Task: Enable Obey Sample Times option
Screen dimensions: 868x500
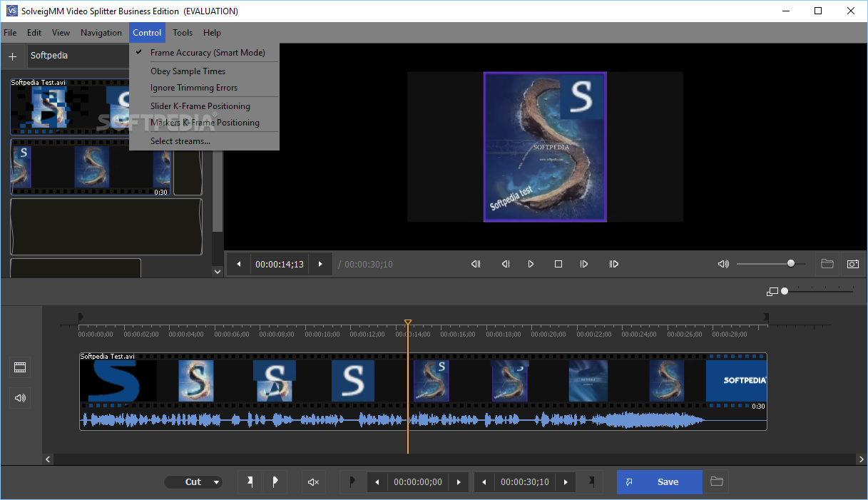Action: [204, 71]
